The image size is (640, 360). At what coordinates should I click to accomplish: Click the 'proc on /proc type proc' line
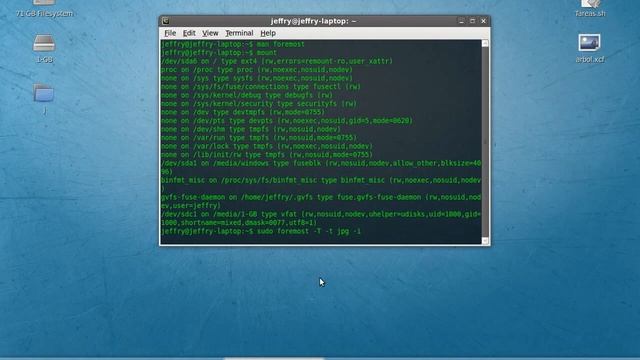tap(257, 70)
